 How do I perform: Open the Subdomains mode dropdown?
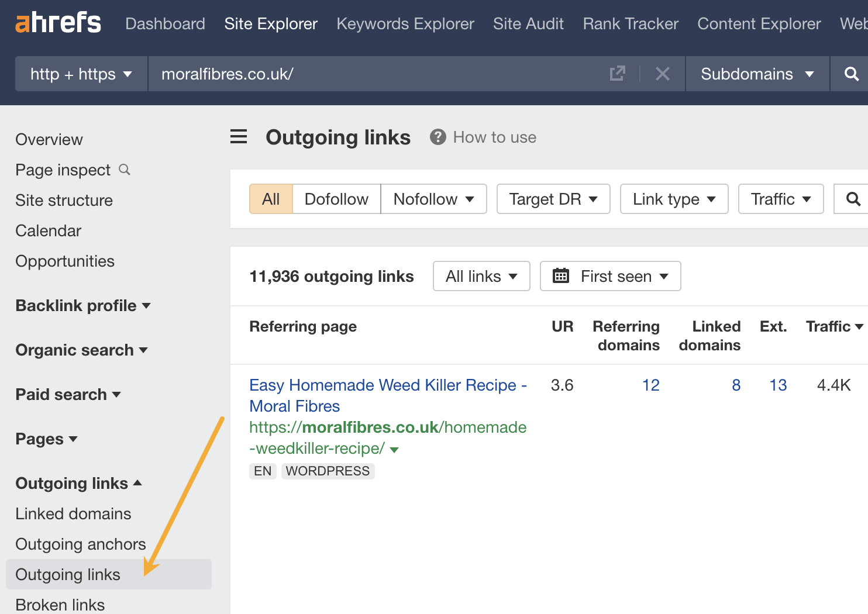pos(756,74)
